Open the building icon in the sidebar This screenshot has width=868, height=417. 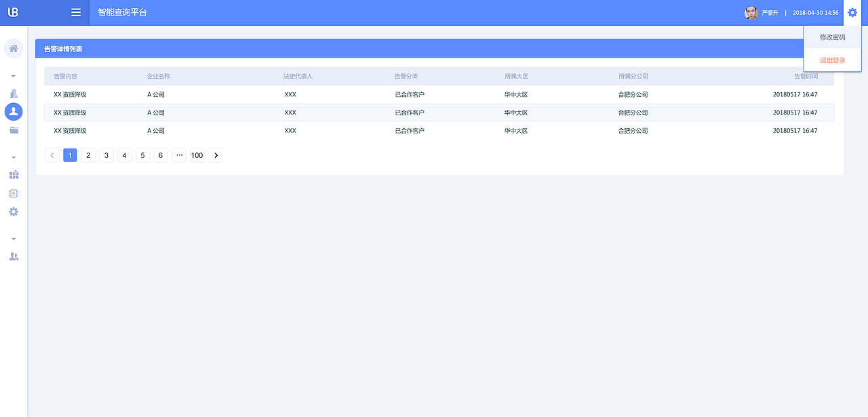[x=14, y=93]
